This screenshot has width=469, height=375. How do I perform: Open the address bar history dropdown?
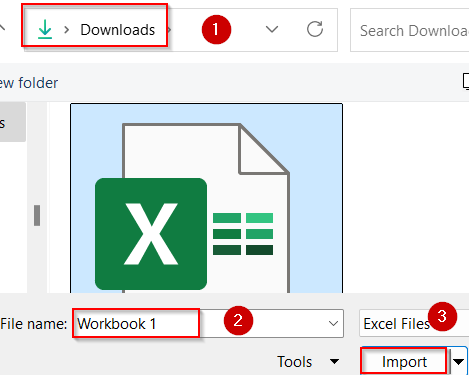click(272, 30)
